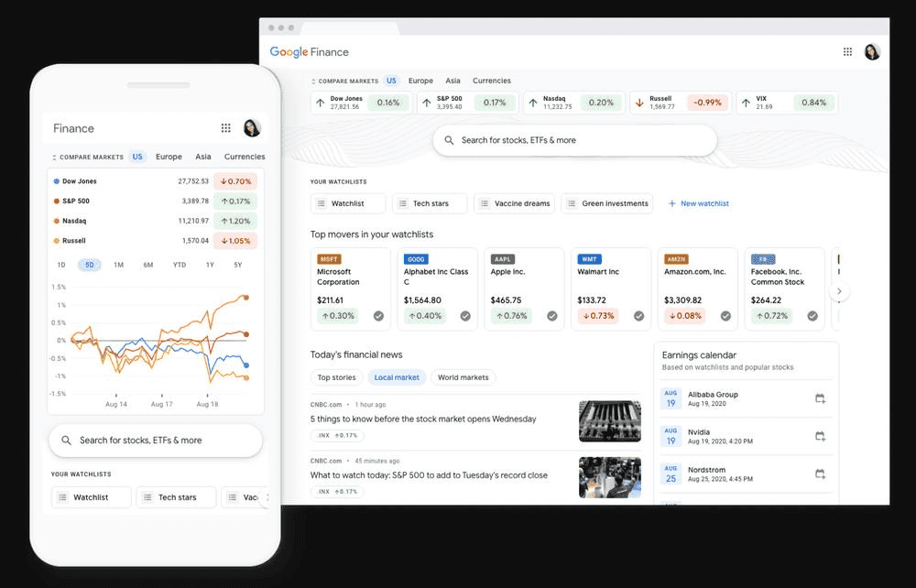Toggle watchlist checkmark on Facebook card
The height and width of the screenshot is (588, 916).
coord(812,316)
